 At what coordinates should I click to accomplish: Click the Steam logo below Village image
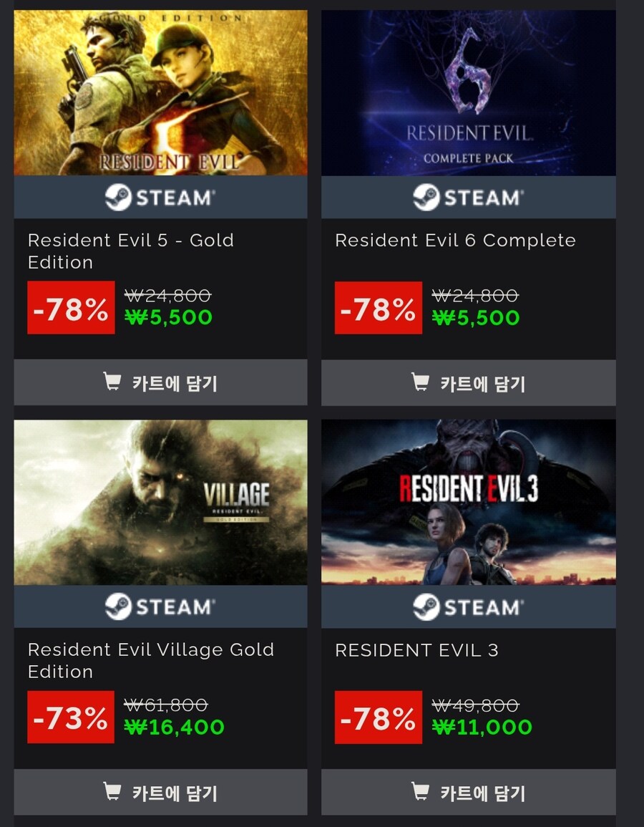160,606
